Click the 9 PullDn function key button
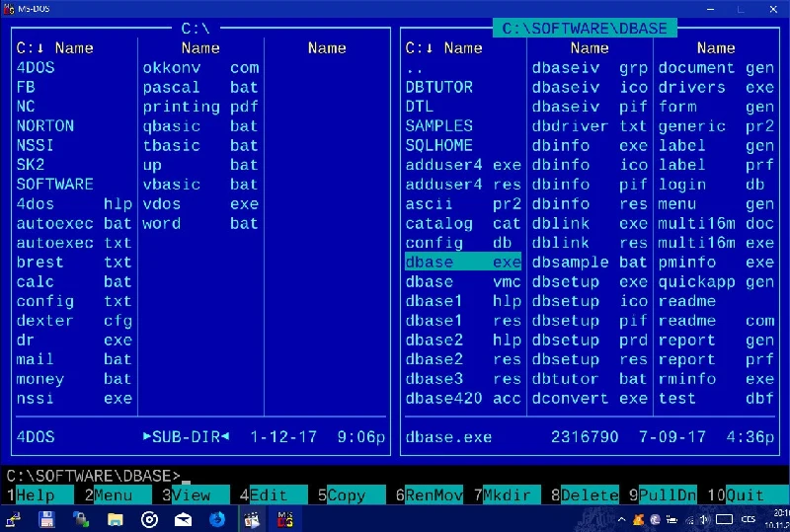 [x=662, y=495]
